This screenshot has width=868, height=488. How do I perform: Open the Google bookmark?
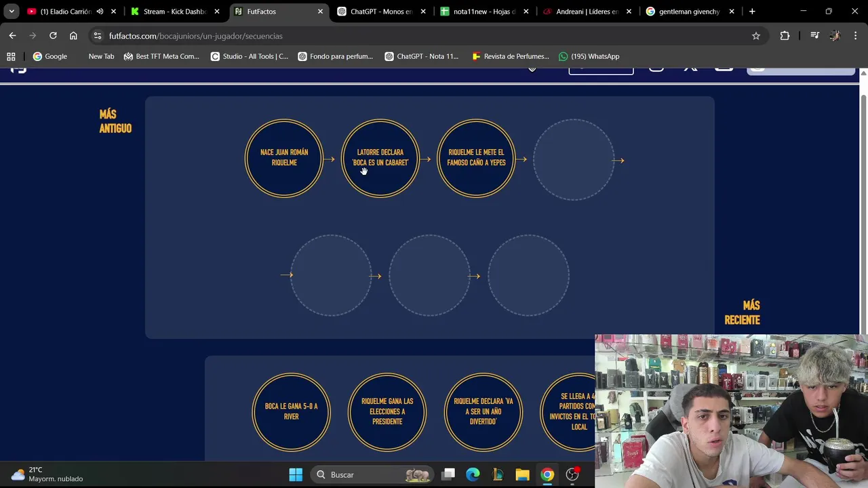coord(50,56)
